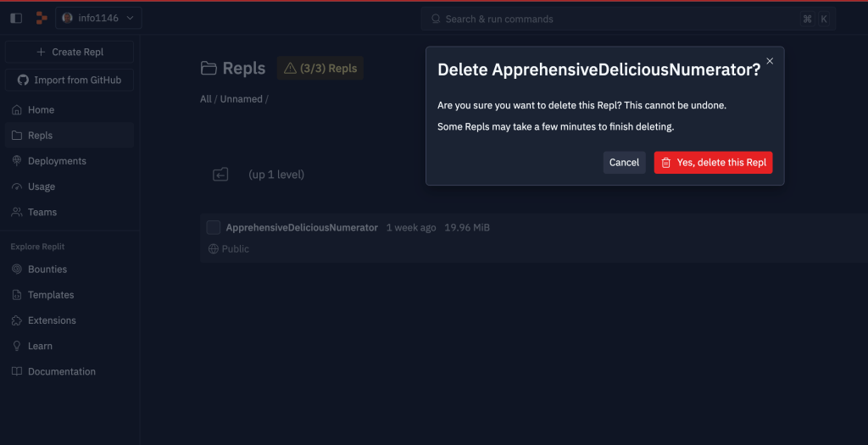Open the info1146 account dropdown
Image resolution: width=868 pixels, height=445 pixels.
tap(98, 19)
